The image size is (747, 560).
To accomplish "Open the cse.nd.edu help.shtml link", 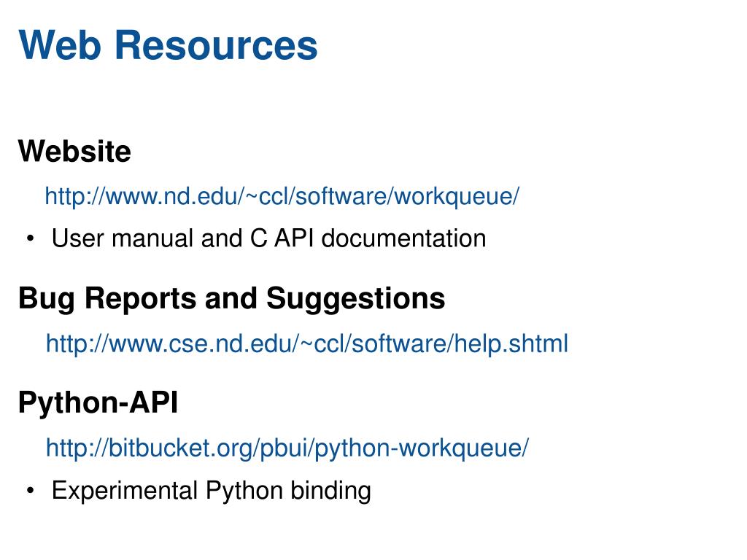I will (x=306, y=343).
